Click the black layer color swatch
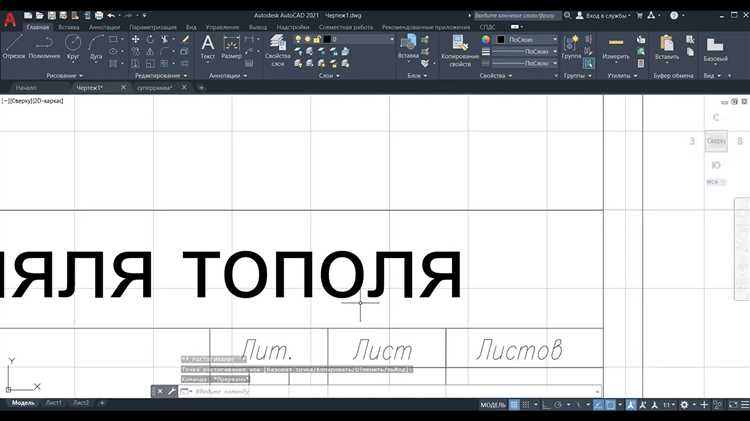The width and height of the screenshot is (750, 421). 327,39
